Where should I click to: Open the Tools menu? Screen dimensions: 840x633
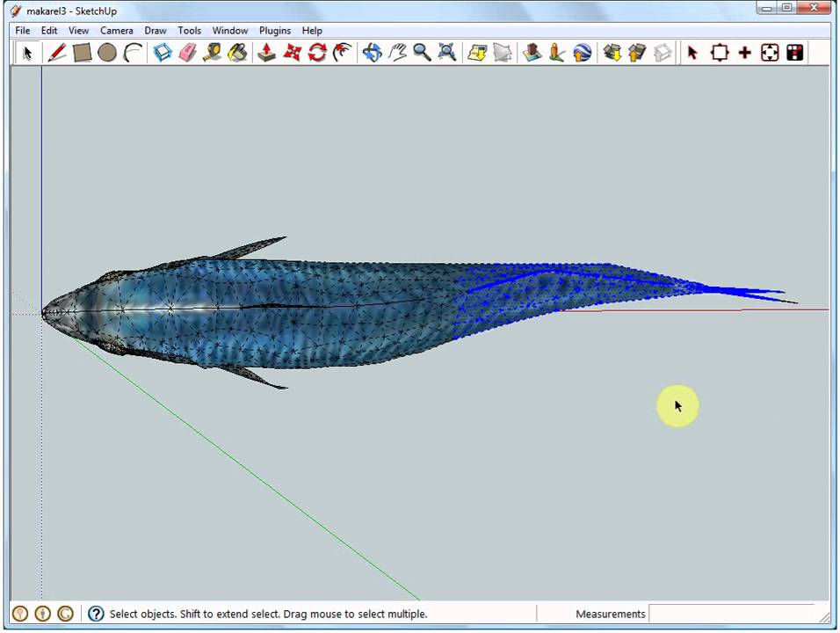tap(190, 31)
